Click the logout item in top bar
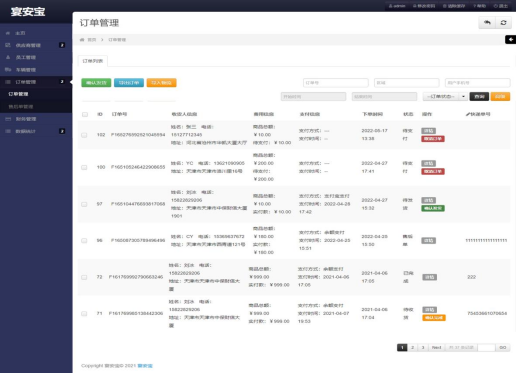The image size is (516, 373). (501, 6)
